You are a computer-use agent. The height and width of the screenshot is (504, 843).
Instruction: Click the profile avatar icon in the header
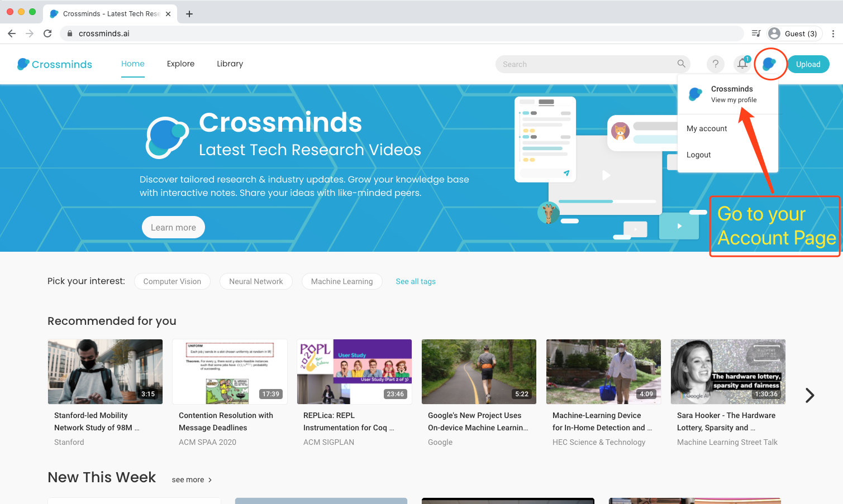[770, 64]
